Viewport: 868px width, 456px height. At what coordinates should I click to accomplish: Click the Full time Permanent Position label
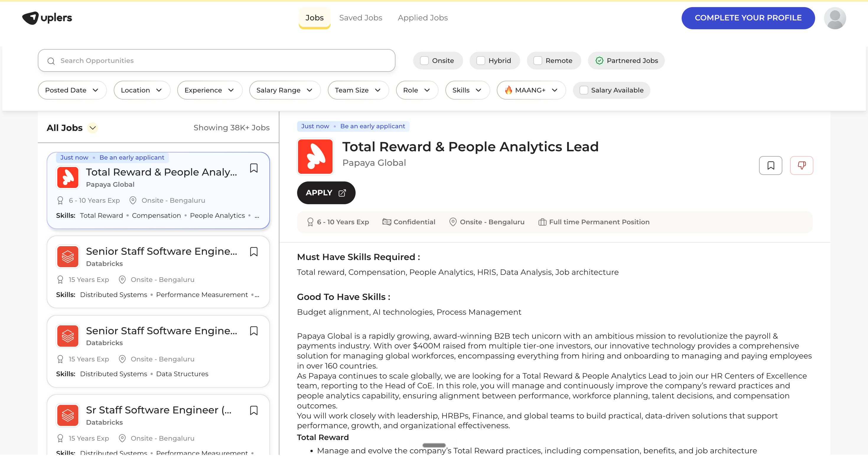click(599, 222)
